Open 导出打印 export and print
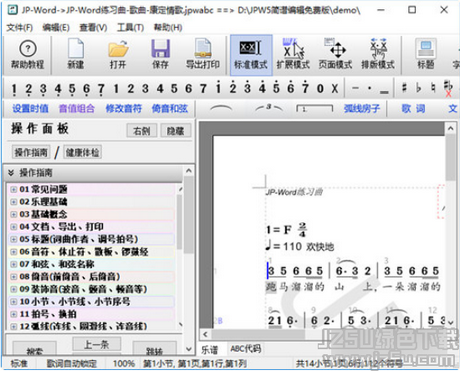 tap(203, 55)
